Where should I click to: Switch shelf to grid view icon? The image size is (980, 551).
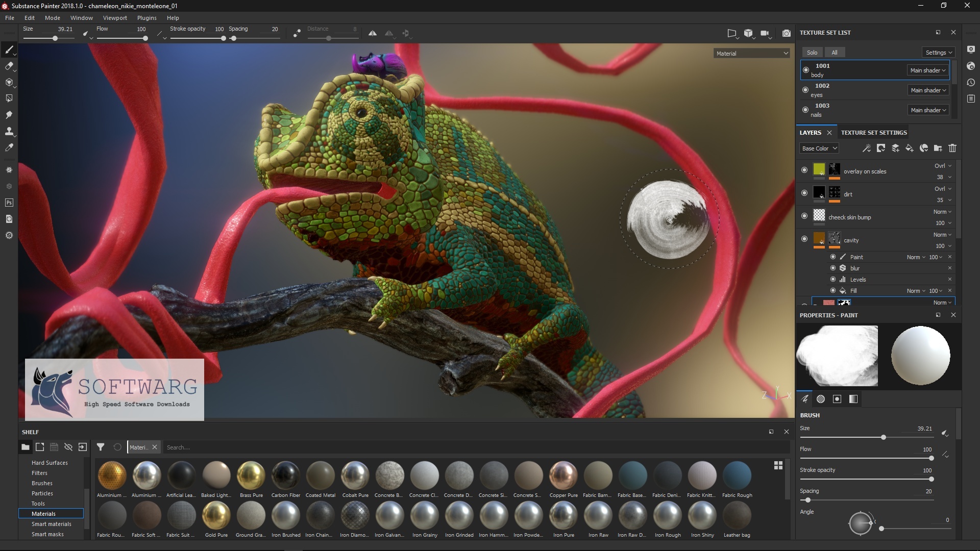(778, 465)
